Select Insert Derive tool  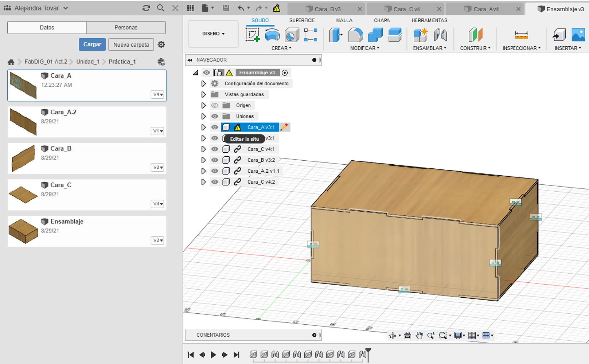point(559,35)
